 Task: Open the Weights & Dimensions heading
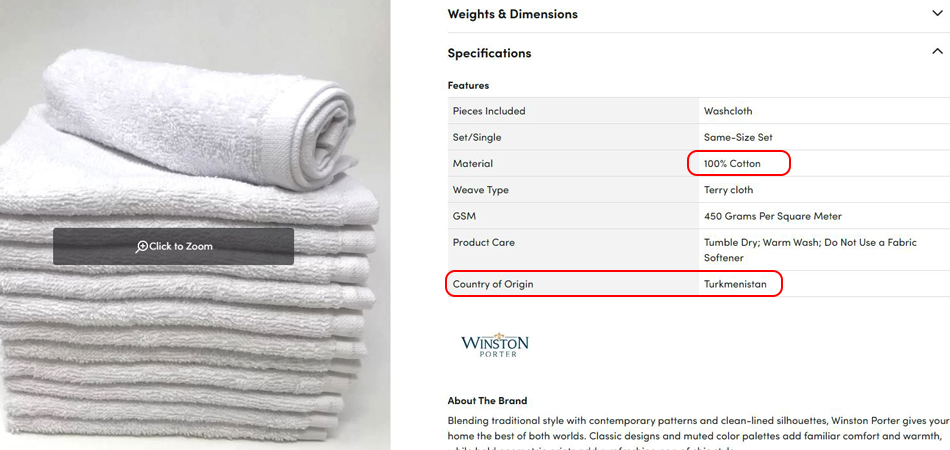(513, 13)
